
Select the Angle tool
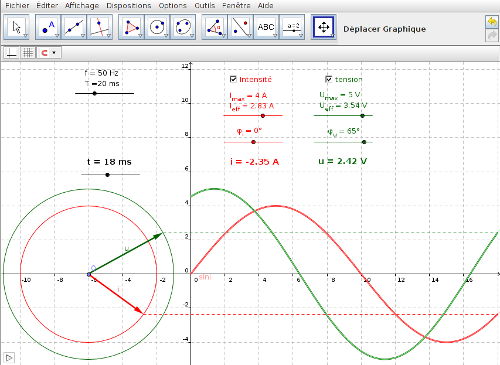pyautogui.click(x=214, y=27)
